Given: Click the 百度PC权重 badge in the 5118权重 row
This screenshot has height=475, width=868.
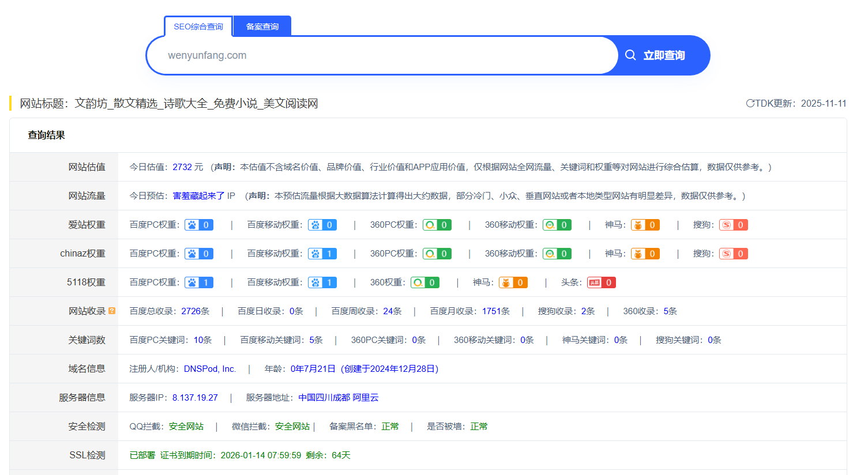Looking at the screenshot, I should click(x=198, y=282).
